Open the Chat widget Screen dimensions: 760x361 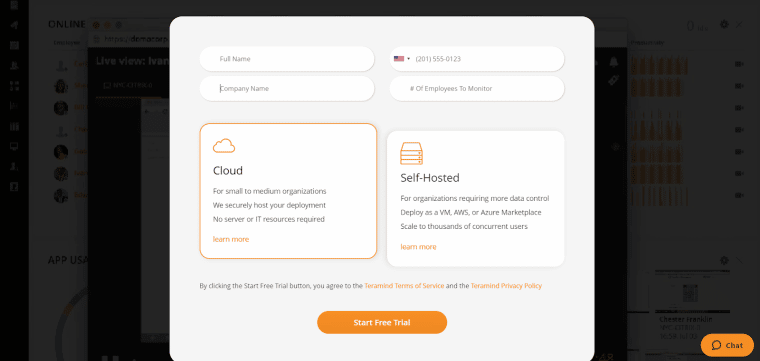727,345
